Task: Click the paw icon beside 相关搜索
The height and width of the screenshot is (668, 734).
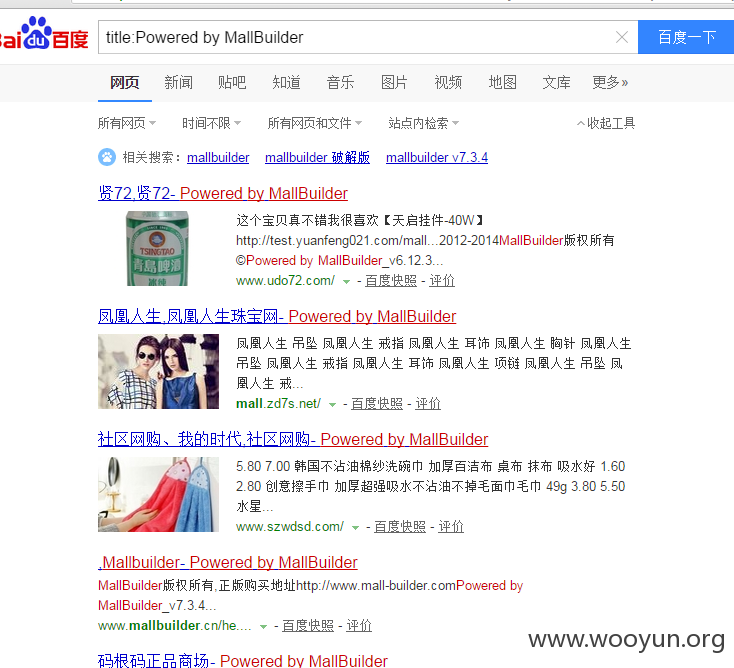Action: [x=107, y=157]
